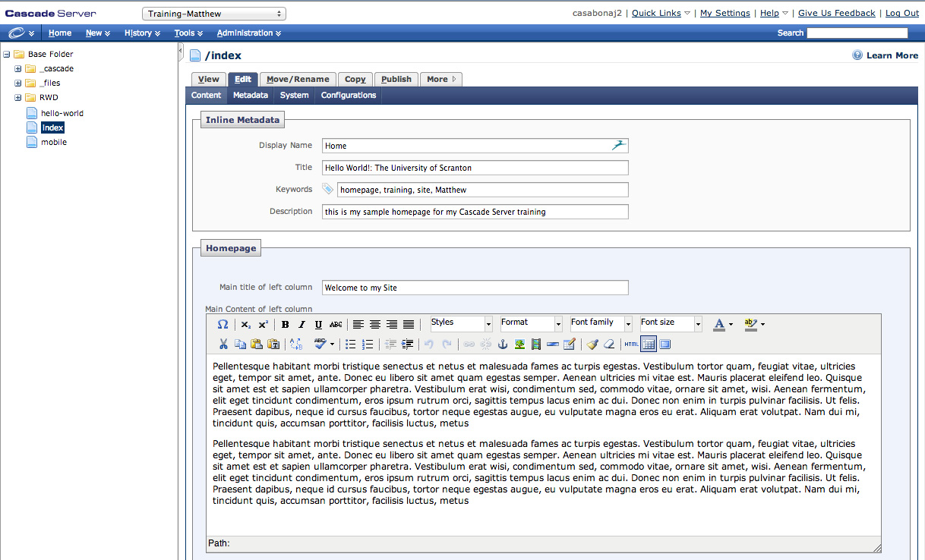This screenshot has height=560, width=925.
Task: Click the Learn More link
Action: 886,55
